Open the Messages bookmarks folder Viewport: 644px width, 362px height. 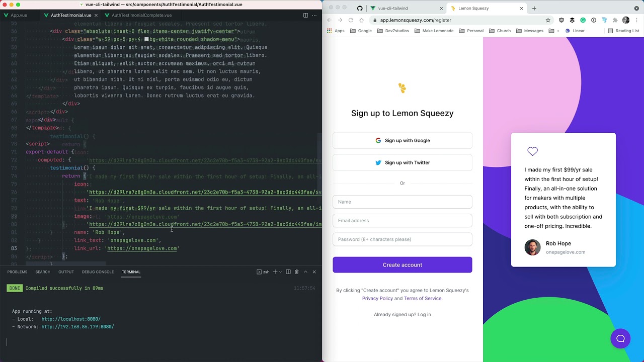530,31
